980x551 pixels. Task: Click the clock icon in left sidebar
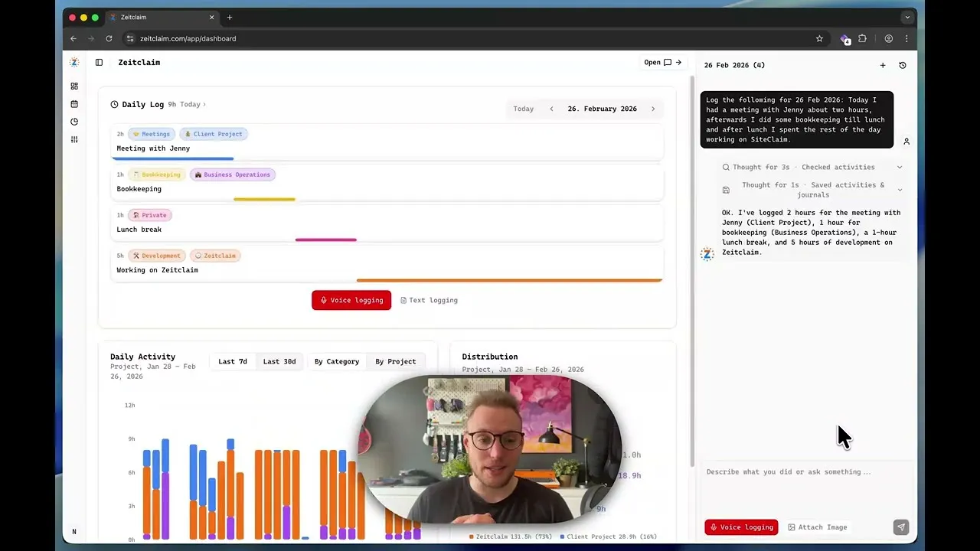coord(74,122)
